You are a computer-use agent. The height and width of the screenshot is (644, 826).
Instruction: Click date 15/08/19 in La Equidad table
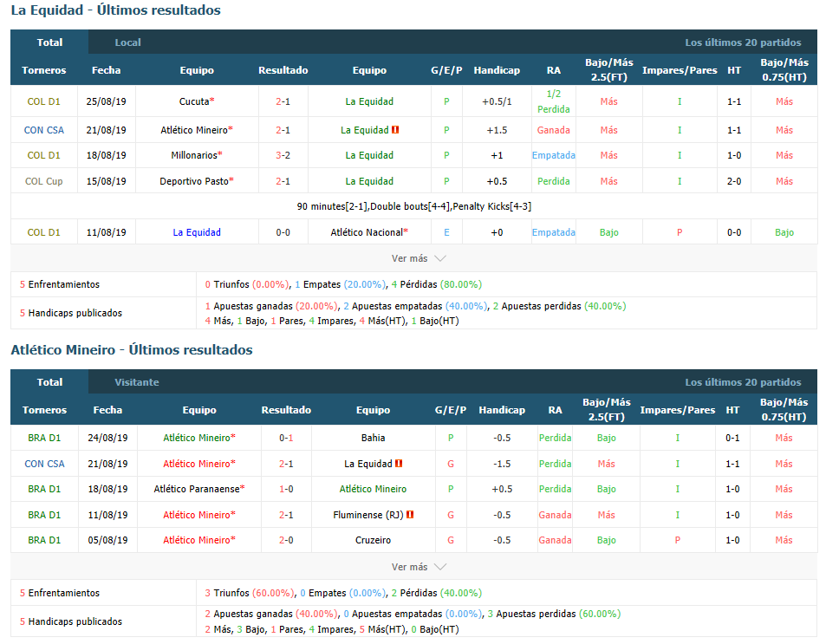pos(107,181)
